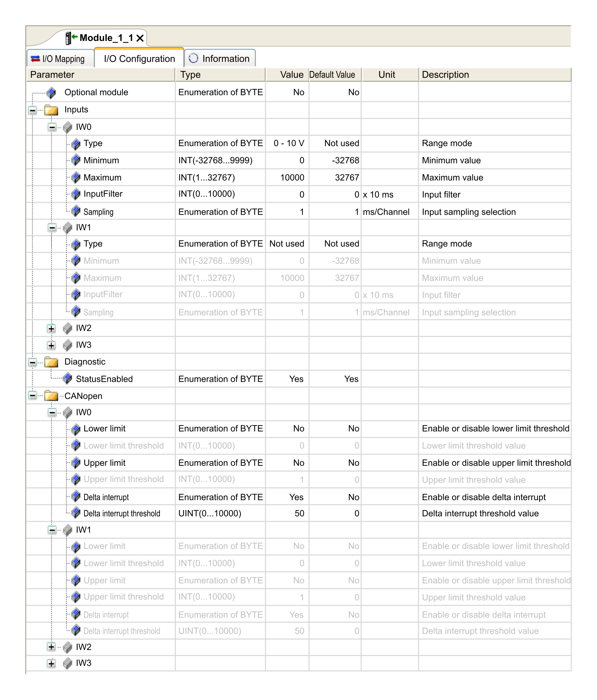Click the icon beside enabled Delta interrupt

tap(76, 496)
